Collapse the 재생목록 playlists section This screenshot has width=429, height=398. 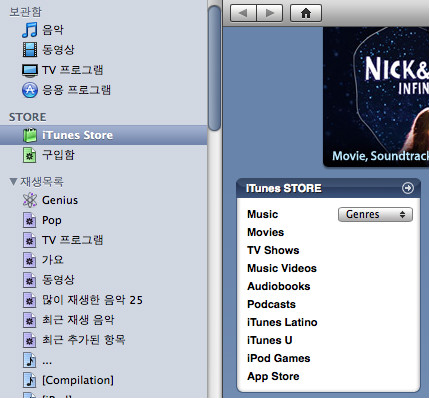(x=14, y=182)
